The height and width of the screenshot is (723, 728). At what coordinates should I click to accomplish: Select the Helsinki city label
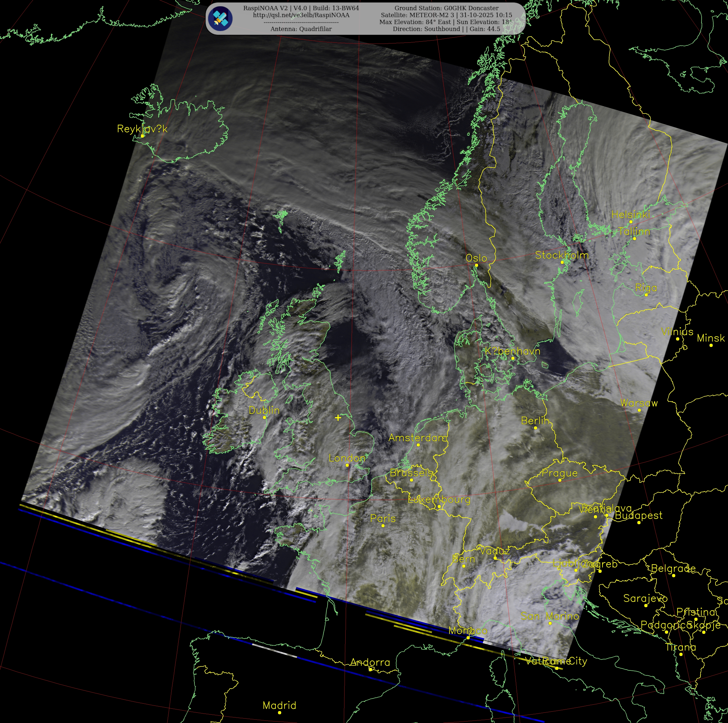tap(630, 215)
